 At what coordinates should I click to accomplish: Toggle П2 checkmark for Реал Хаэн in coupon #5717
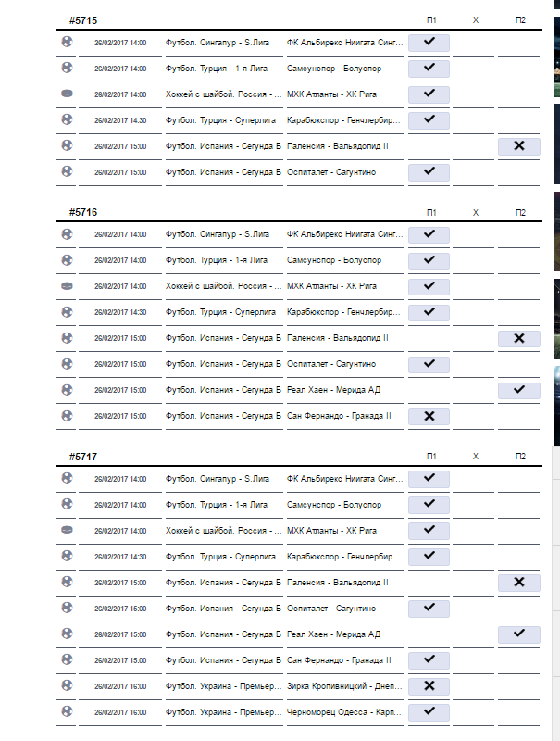point(518,634)
